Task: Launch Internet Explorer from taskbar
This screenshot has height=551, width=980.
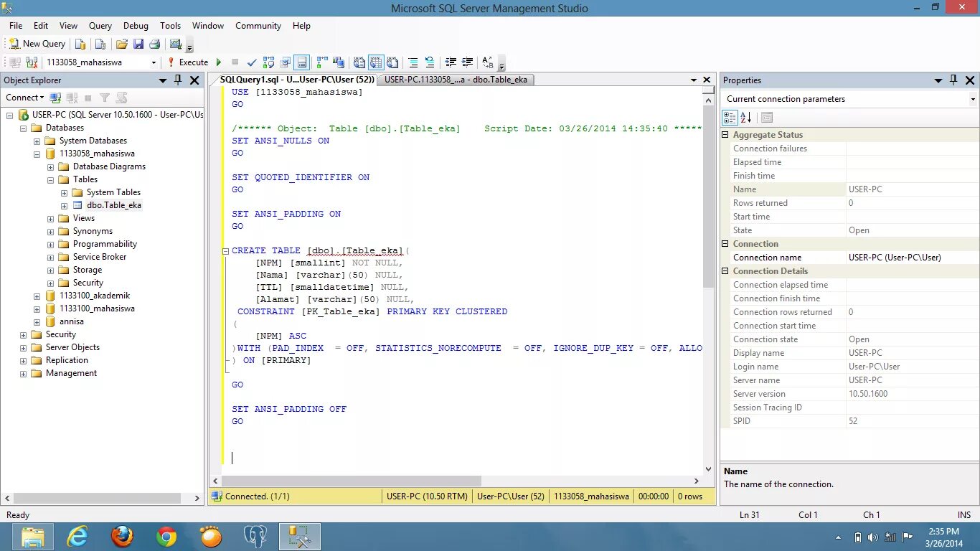Action: [77, 536]
